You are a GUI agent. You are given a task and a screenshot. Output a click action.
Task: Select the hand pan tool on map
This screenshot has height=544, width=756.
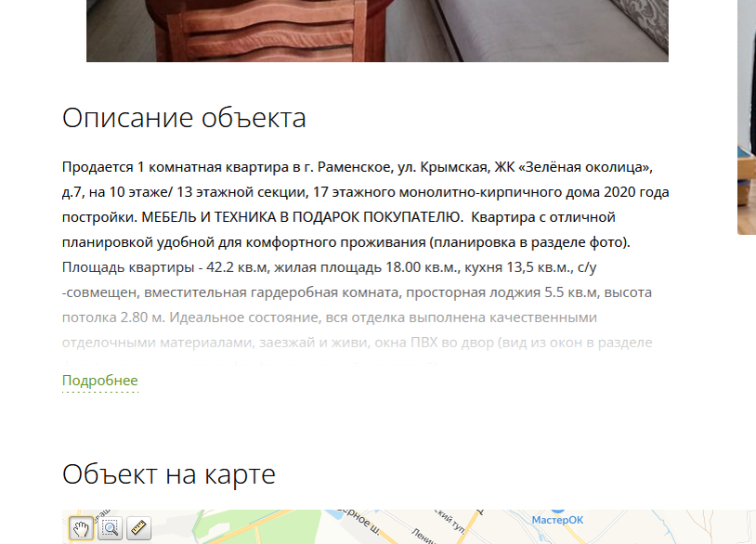[81, 528]
